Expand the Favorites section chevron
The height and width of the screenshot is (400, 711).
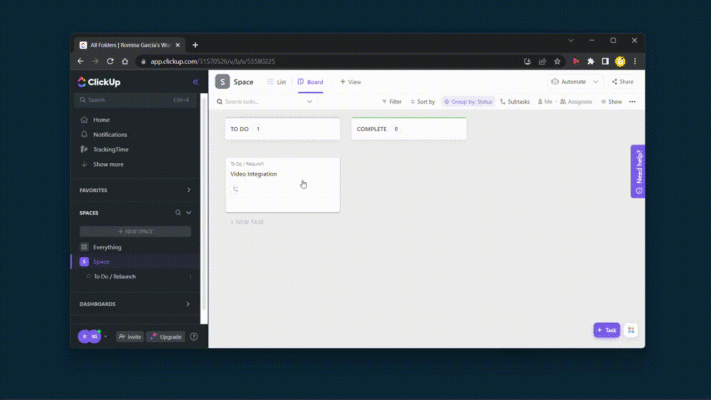(189, 190)
